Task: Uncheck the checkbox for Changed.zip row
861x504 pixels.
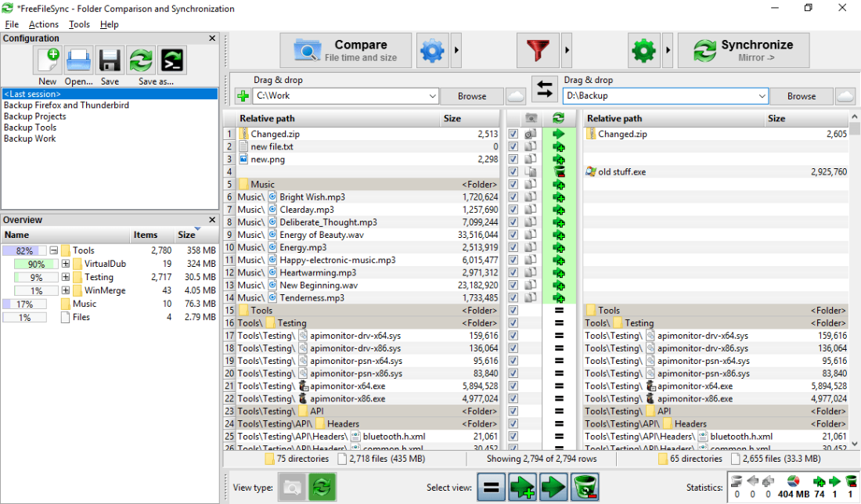Action: pyautogui.click(x=513, y=135)
